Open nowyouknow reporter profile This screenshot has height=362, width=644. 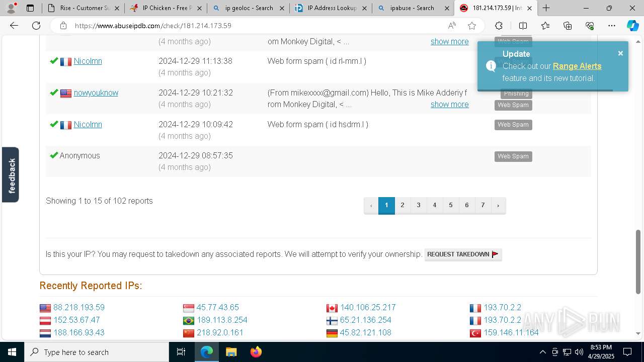pyautogui.click(x=96, y=93)
